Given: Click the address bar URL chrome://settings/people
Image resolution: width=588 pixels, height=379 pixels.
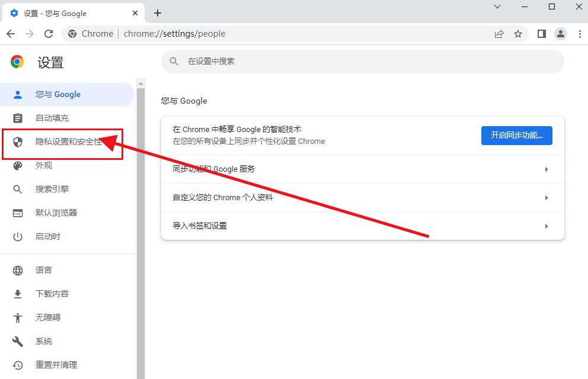Looking at the screenshot, I should (x=174, y=34).
